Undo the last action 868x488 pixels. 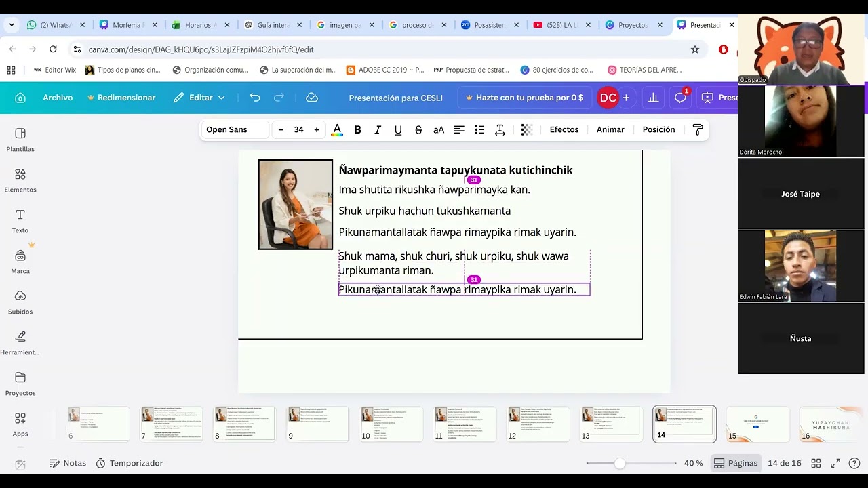[255, 98]
